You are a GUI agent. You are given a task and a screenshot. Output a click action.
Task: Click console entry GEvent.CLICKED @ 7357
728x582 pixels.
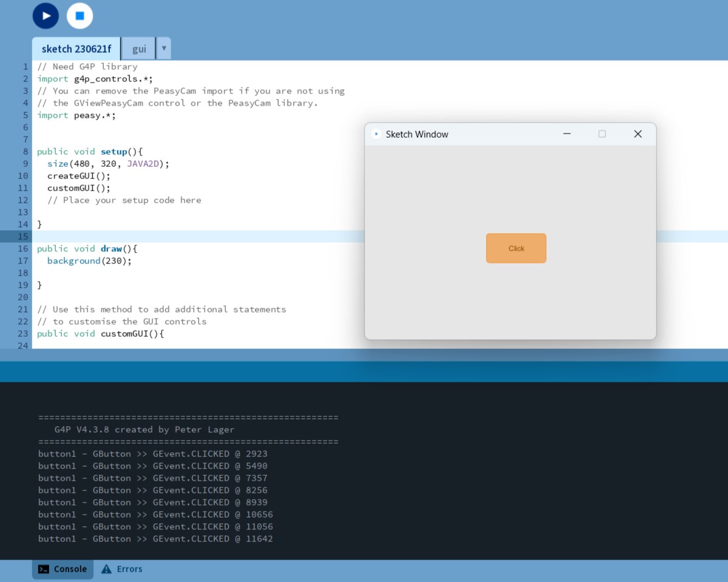coord(153,478)
